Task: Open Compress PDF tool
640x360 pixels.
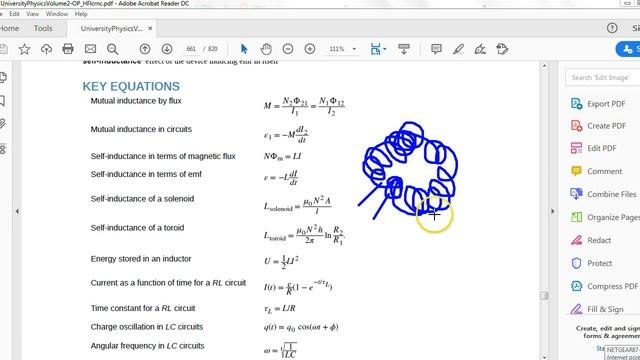Action: pyautogui.click(x=604, y=286)
